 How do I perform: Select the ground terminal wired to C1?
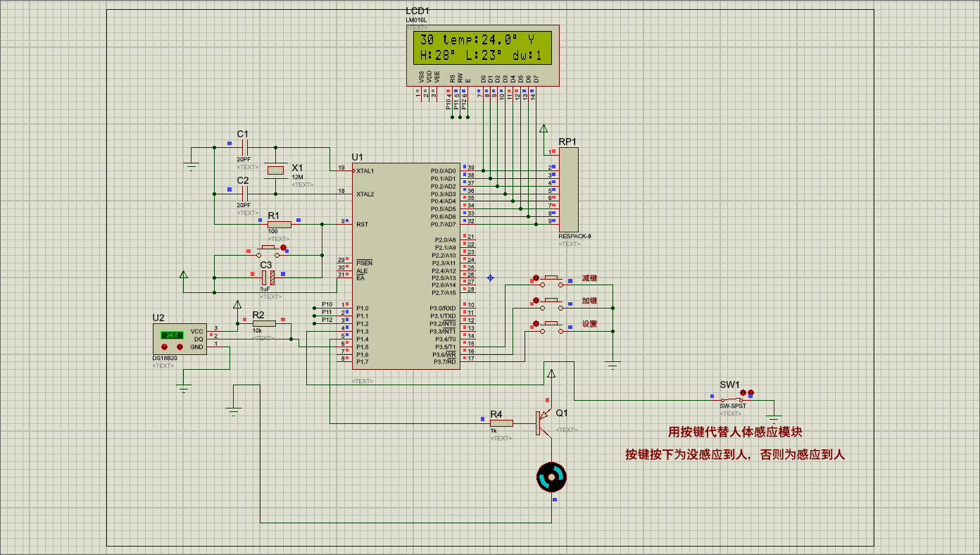pyautogui.click(x=191, y=168)
